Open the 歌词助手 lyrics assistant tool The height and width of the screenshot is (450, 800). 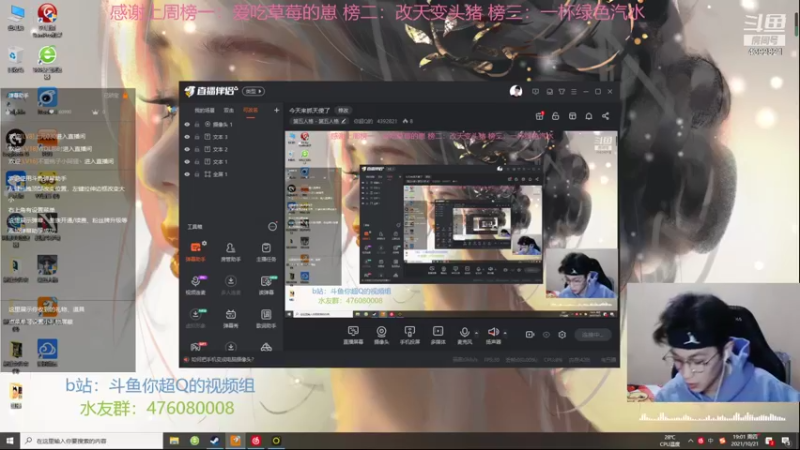266,318
